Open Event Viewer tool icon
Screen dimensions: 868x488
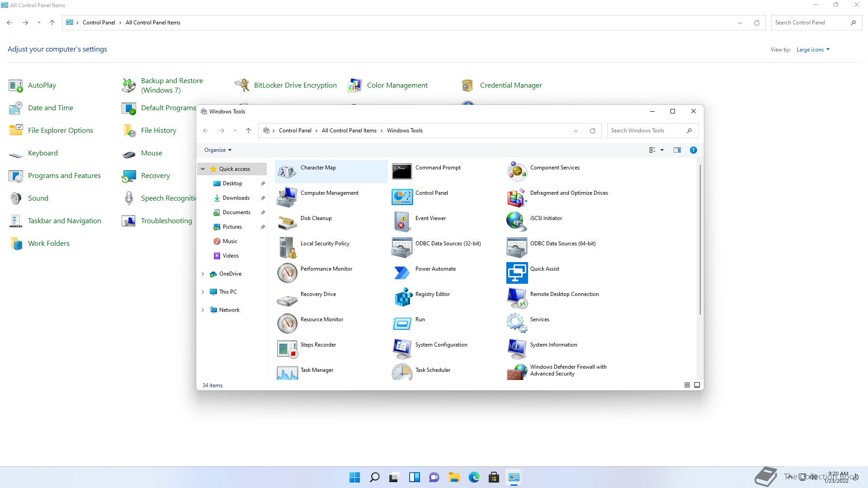tap(402, 221)
